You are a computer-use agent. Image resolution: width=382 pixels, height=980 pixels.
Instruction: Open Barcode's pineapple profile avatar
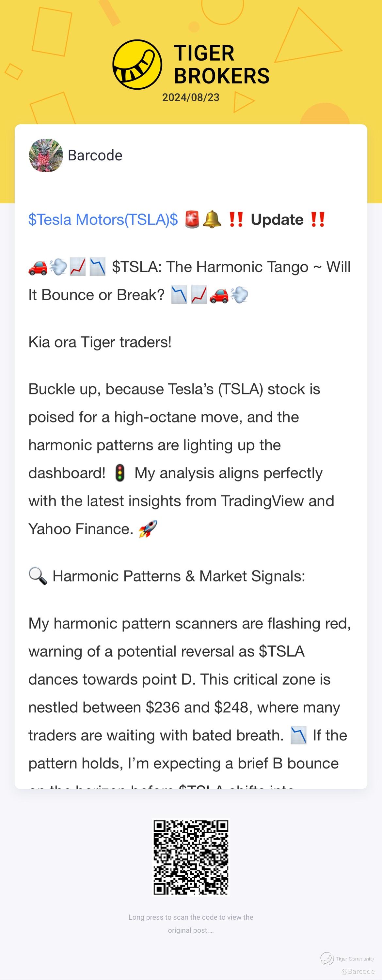point(46,155)
